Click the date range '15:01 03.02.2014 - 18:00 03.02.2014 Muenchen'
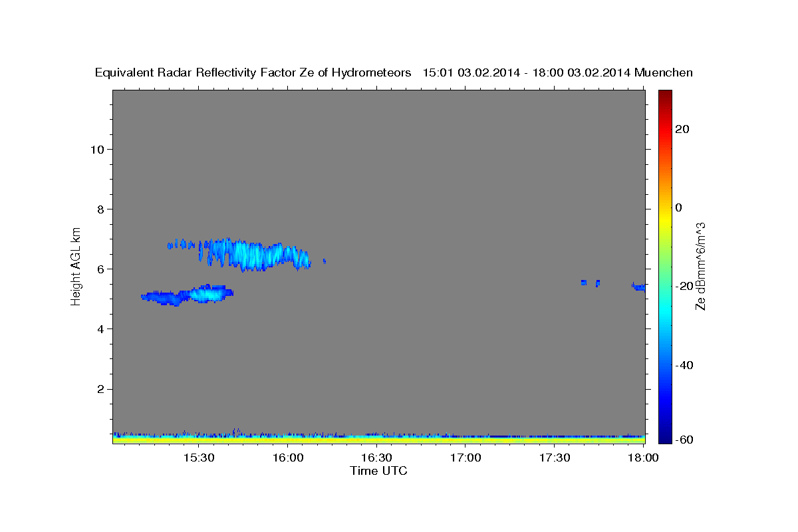This screenshot has width=798, height=532. point(558,73)
